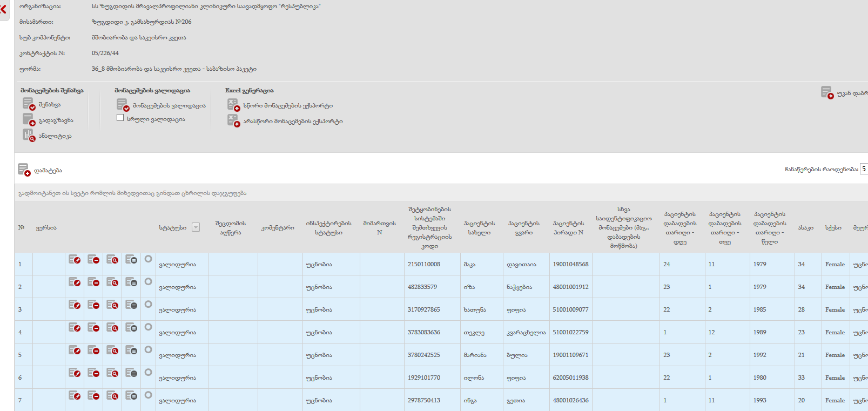Image resolution: width=868 pixels, height=411 pixels.
Task: Click the edit icon in row 1
Action: coord(75,260)
